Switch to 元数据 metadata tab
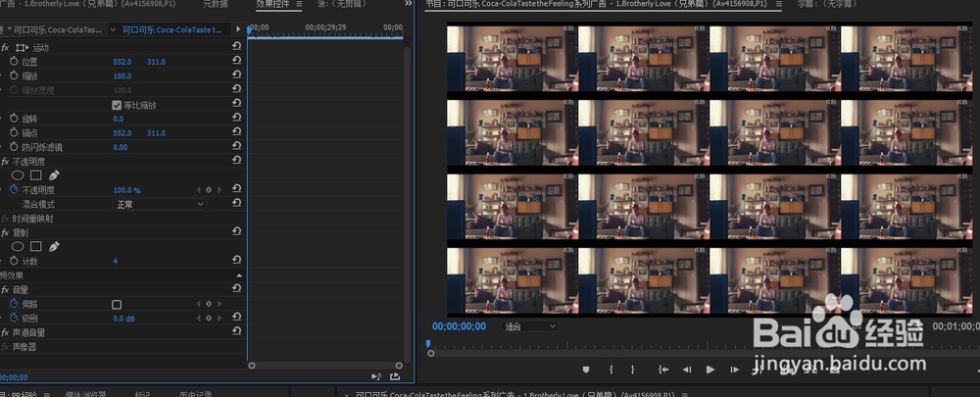This screenshot has height=397, width=980. pyautogui.click(x=215, y=4)
